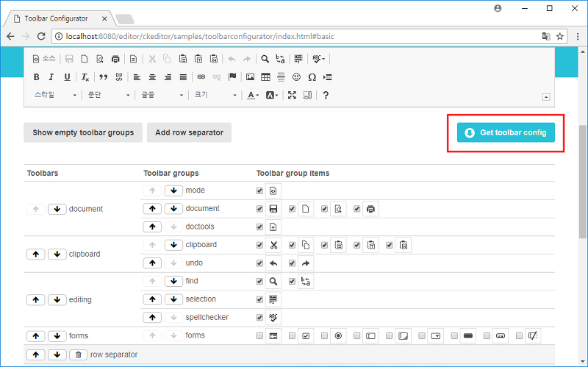Click the Underline formatting icon
This screenshot has width=588, height=367.
67,77
